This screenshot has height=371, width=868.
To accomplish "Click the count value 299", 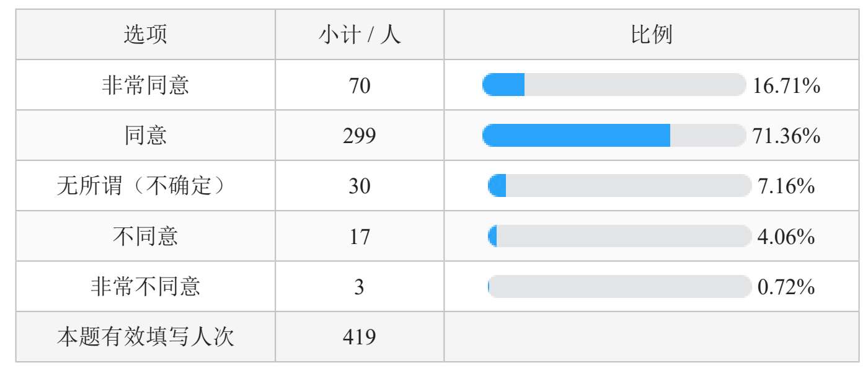I will 360,136.
